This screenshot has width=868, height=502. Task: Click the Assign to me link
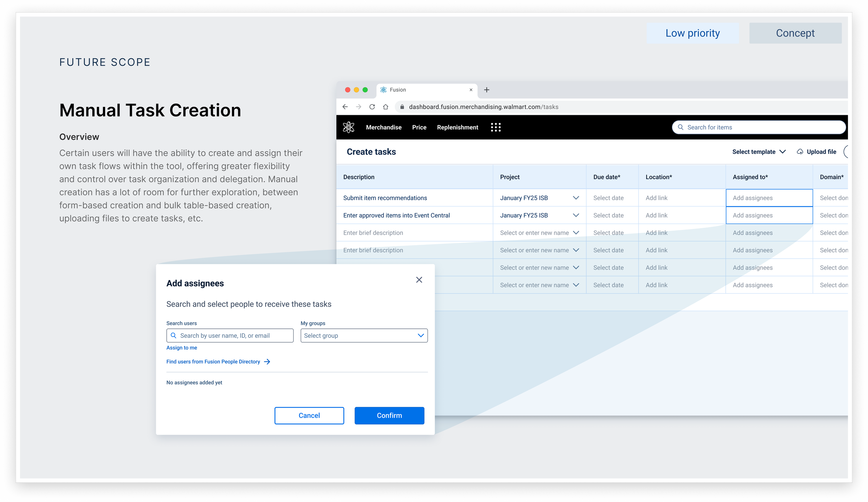pos(182,348)
